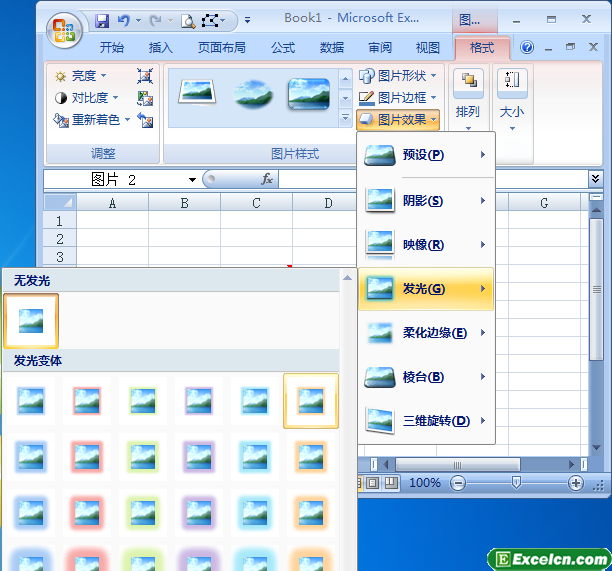Open the shapes tool in quick access
This screenshot has height=571, width=612.
point(210,20)
